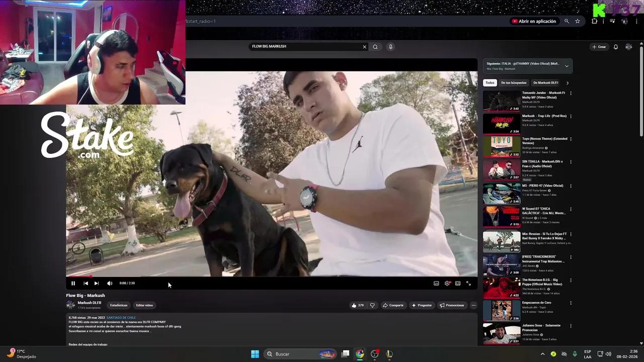Open options for SIN TOALLA video
Viewport: 644px width, 362px height.
pos(571,162)
